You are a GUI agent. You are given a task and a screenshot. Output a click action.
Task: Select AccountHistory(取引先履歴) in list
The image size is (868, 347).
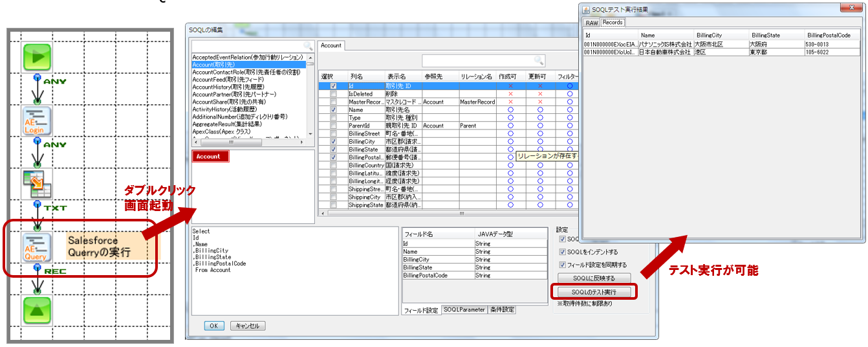pos(248,87)
